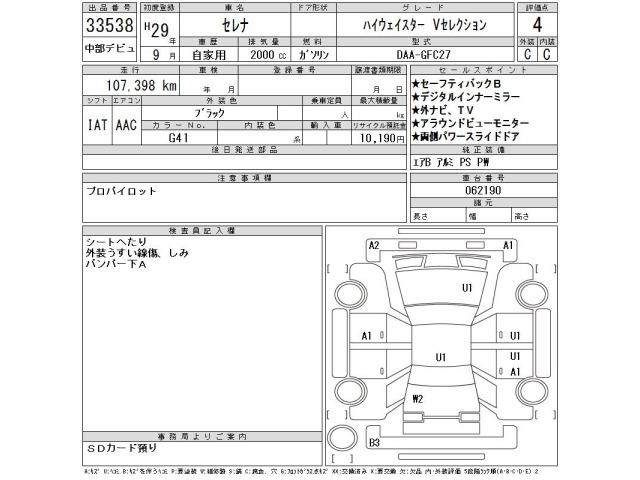
Task: Select the text 中部デビュ
Action: pyautogui.click(x=109, y=49)
